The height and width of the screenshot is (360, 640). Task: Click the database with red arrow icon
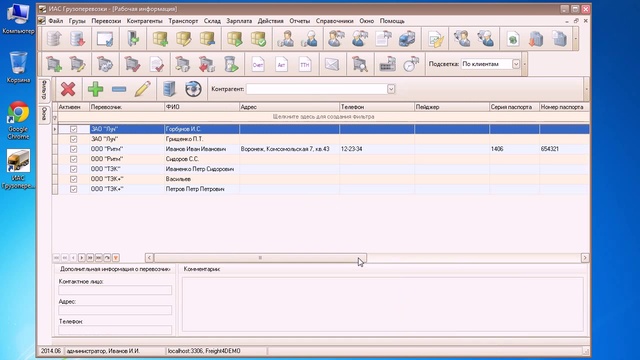coord(77,39)
